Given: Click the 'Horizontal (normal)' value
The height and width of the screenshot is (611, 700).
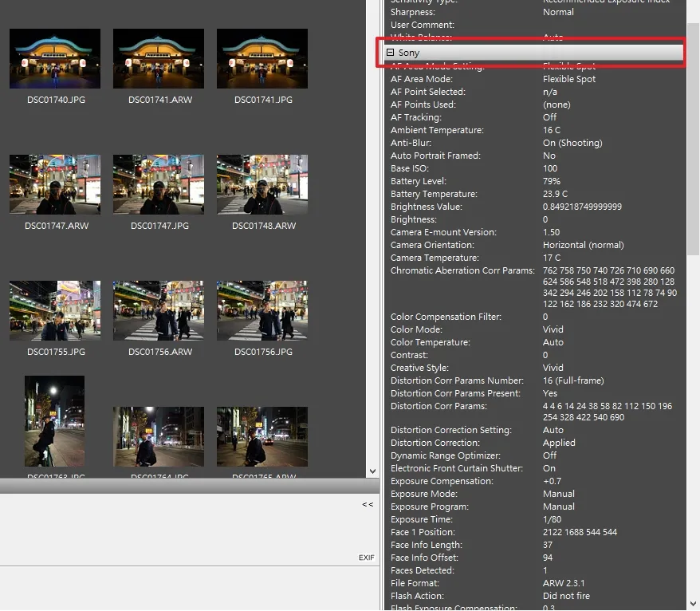Looking at the screenshot, I should coord(583,245).
